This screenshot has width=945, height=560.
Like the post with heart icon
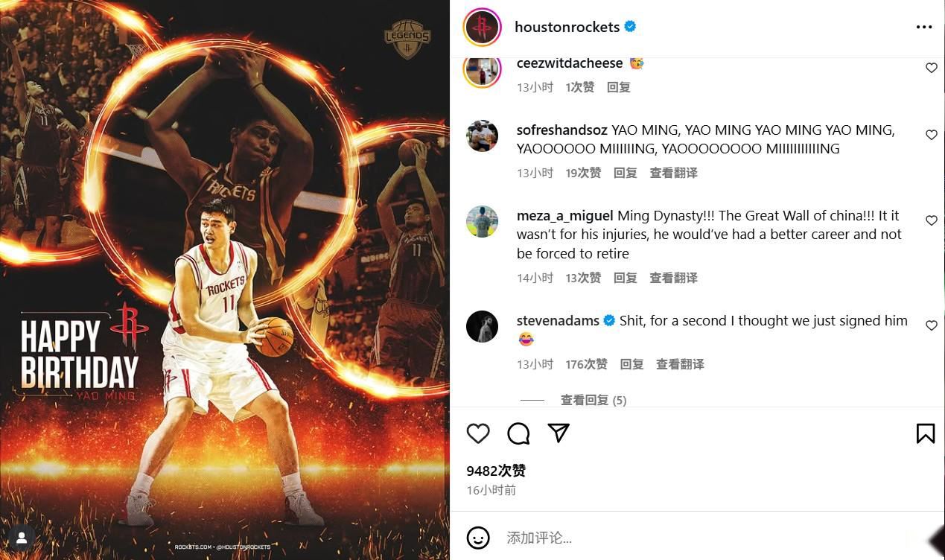(478, 433)
